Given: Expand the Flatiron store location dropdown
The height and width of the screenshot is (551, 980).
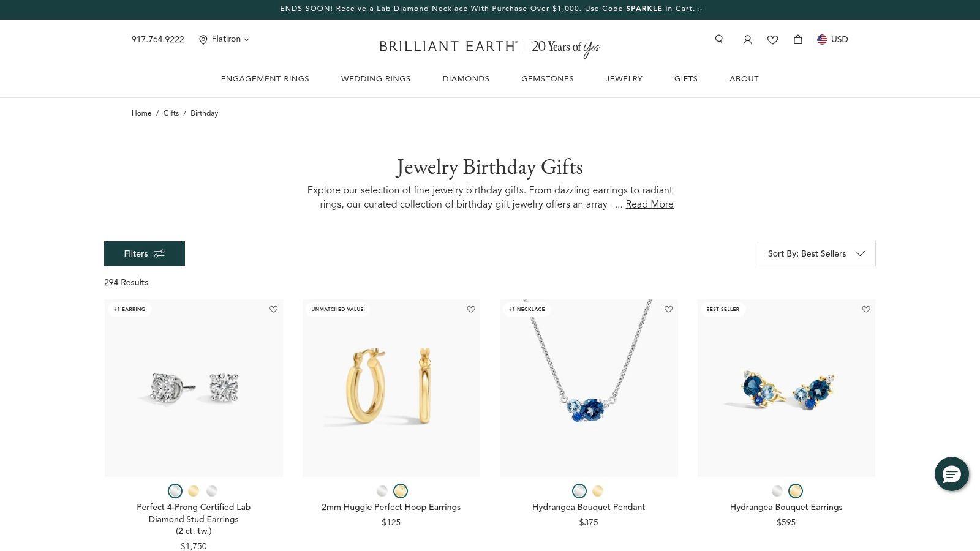Looking at the screenshot, I should 231,39.
